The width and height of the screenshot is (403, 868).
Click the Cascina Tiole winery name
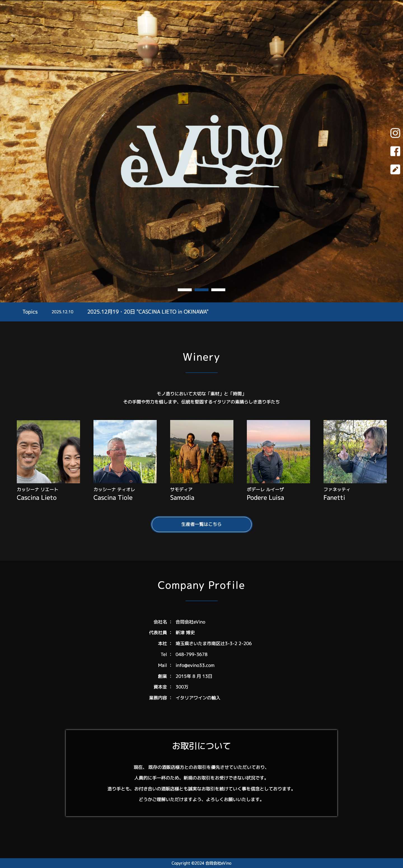pyautogui.click(x=113, y=498)
